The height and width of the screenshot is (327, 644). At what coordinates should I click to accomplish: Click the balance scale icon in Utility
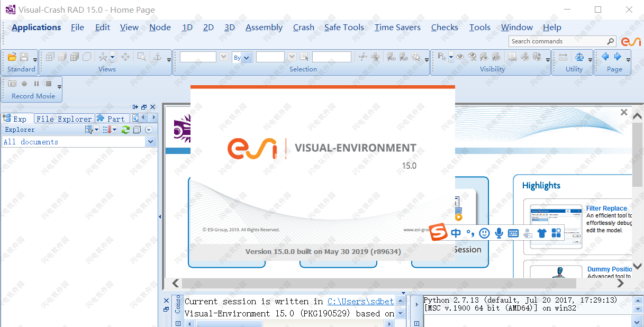pos(579,57)
